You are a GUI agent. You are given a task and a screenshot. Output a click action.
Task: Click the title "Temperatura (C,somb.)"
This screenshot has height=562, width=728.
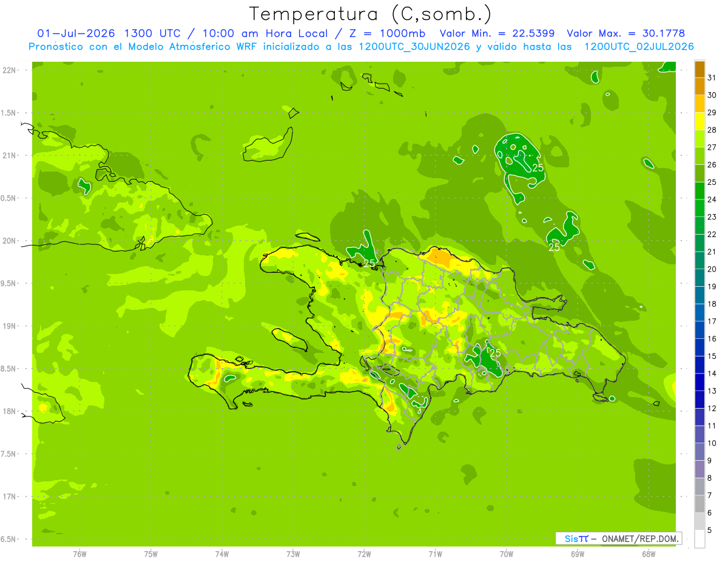pyautogui.click(x=371, y=14)
